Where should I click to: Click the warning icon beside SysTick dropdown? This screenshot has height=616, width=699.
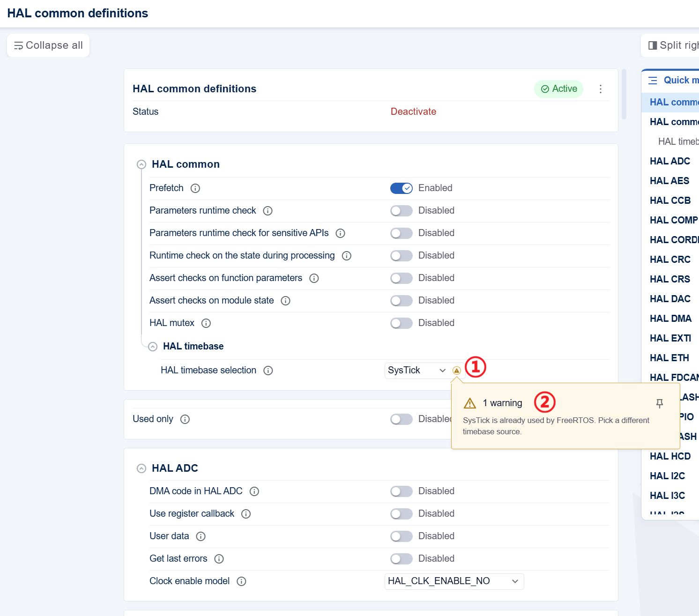pos(457,371)
